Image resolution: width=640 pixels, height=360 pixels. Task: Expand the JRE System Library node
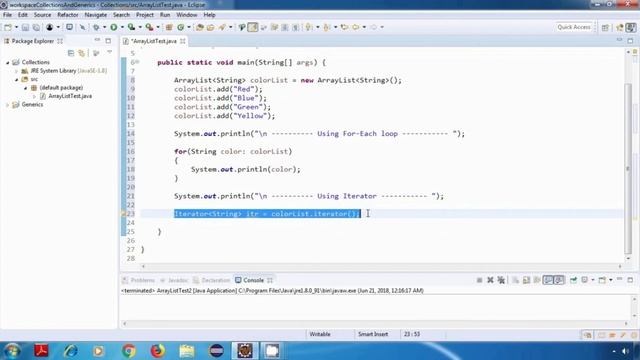(x=16, y=71)
